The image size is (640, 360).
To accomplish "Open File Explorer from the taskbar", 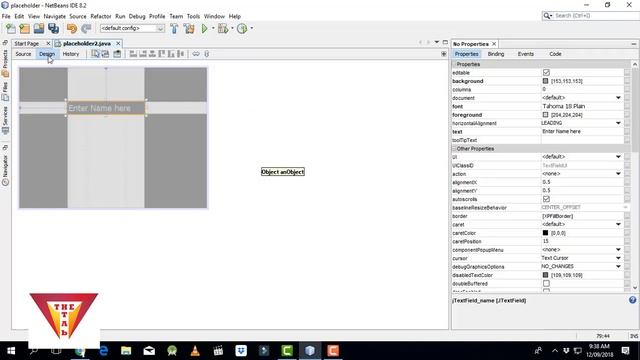I will (126, 351).
